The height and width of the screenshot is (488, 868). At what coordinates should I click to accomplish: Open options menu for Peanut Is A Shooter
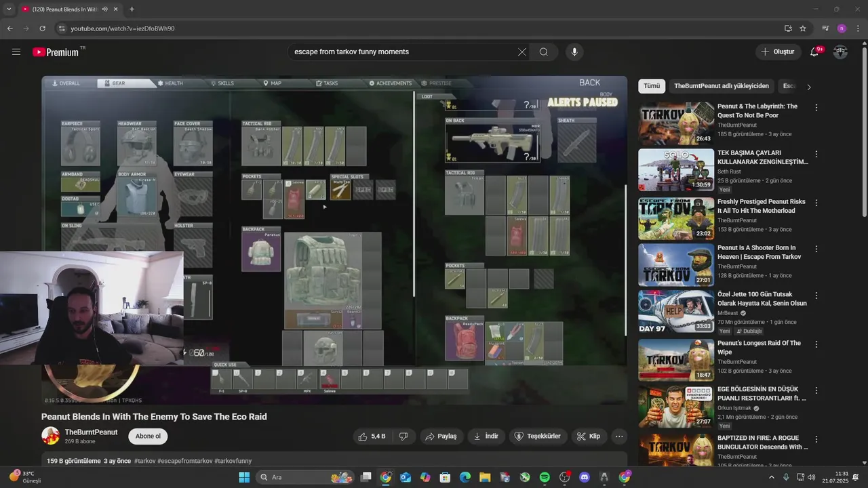pyautogui.click(x=816, y=249)
